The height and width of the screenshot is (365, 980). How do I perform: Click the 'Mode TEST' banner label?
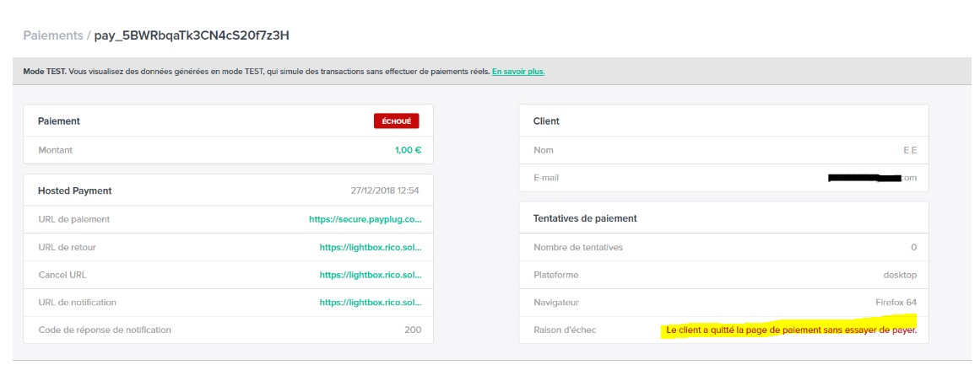(x=44, y=72)
